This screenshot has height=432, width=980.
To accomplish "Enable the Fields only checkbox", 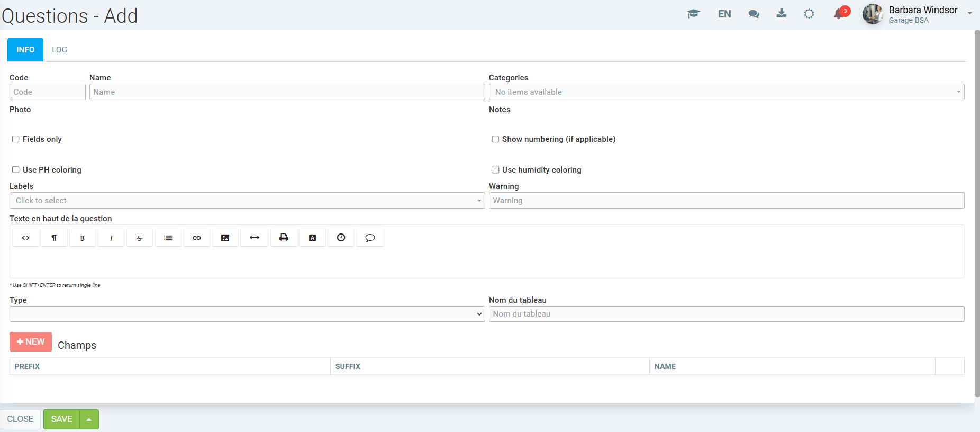I will (x=16, y=139).
